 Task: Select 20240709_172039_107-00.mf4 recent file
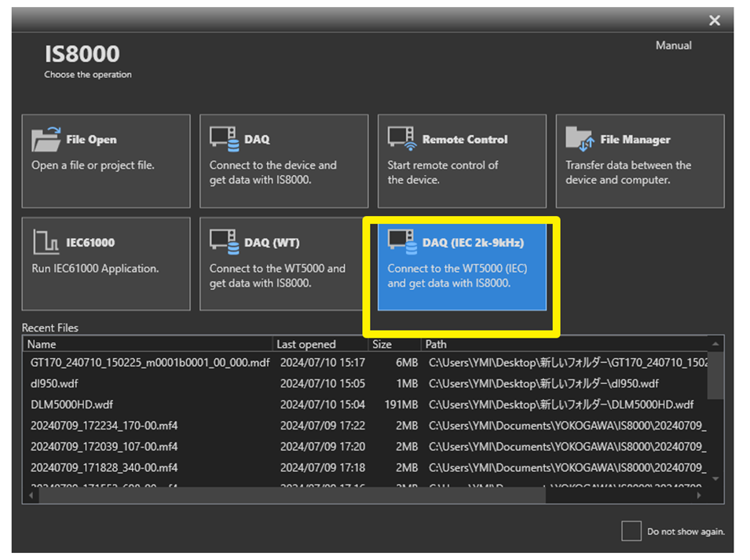tap(104, 447)
